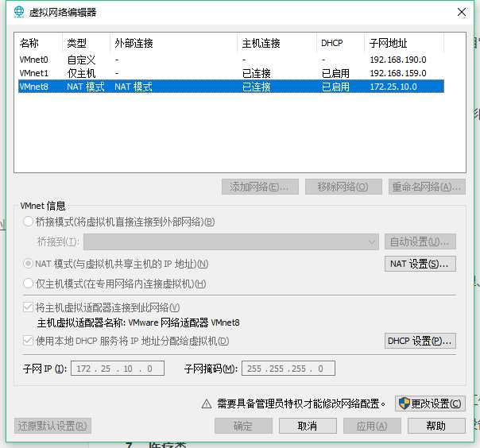Click 已启用 DHCP cell of VMnet1
Image resolution: width=480 pixels, height=448 pixels.
[x=335, y=73]
